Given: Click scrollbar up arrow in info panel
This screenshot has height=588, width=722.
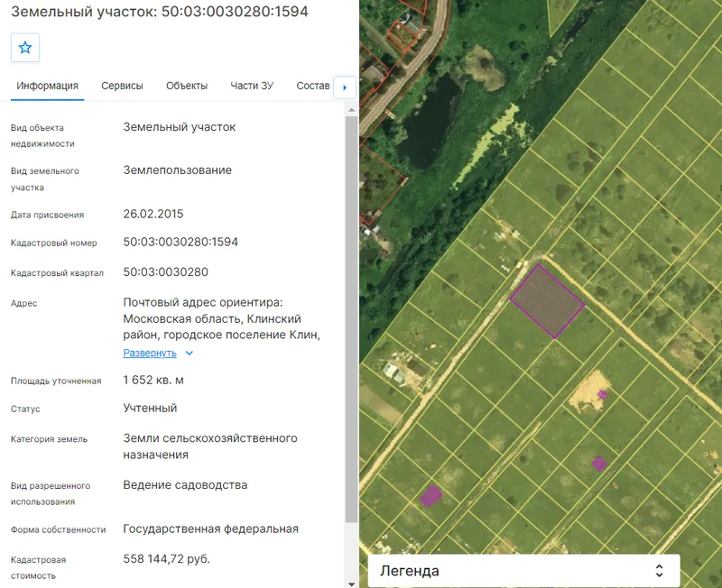Looking at the screenshot, I should click(351, 110).
